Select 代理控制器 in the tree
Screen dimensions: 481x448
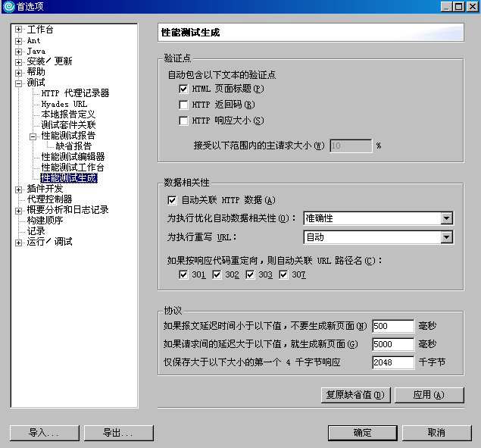click(x=49, y=199)
